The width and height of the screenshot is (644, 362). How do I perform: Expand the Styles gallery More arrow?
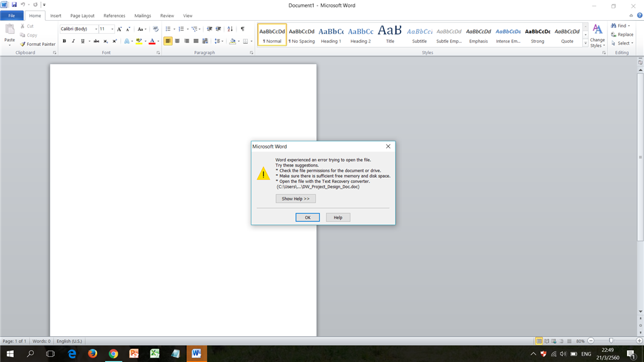pos(586,43)
